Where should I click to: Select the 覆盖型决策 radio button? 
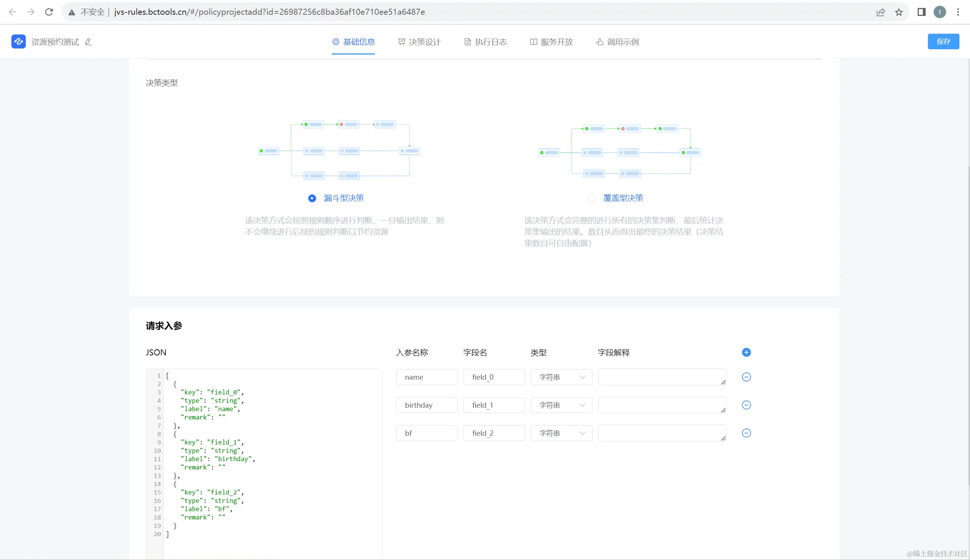[591, 198]
